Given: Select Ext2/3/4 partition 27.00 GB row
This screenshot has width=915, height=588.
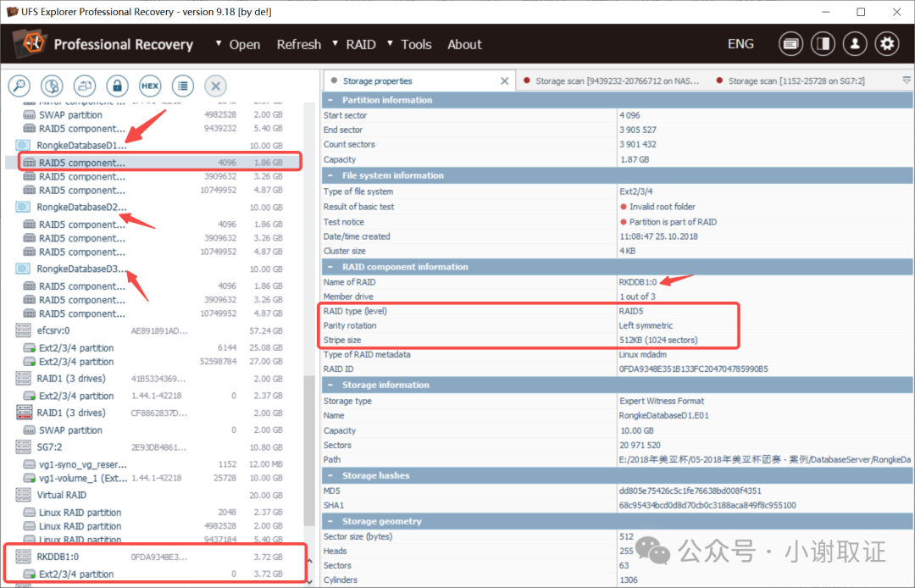Looking at the screenshot, I should (x=153, y=362).
